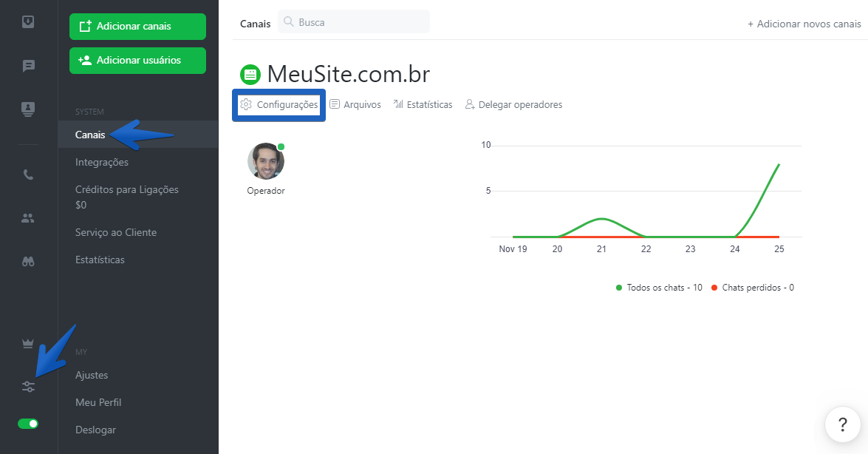Open the question mark help button
868x454 pixels.
(x=843, y=424)
